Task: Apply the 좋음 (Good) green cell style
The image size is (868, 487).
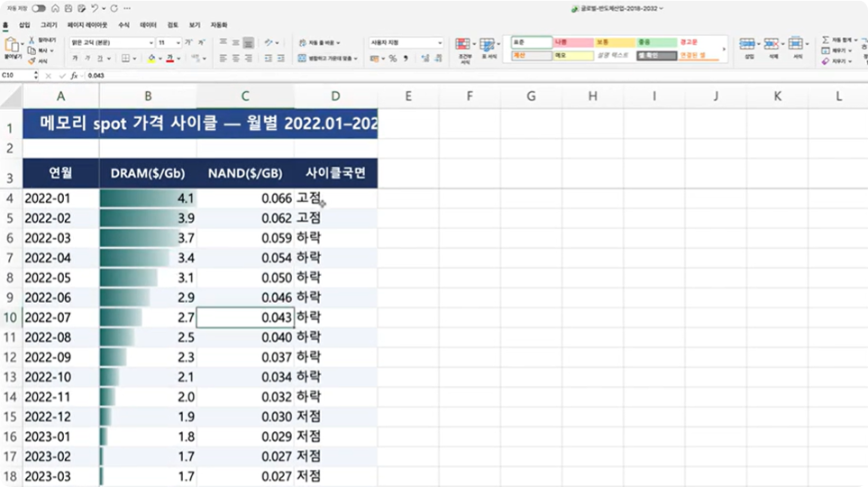Action: 656,42
